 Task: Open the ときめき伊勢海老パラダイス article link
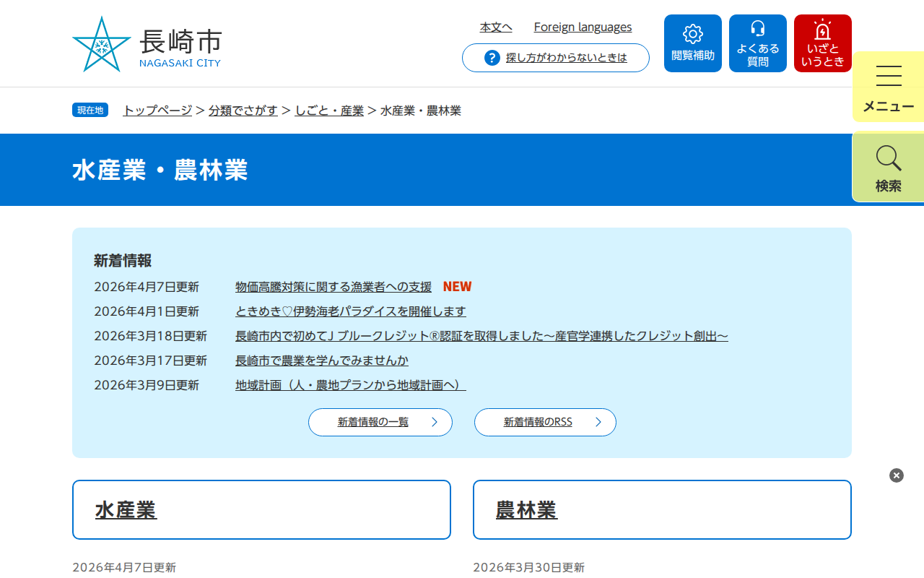pyautogui.click(x=350, y=311)
